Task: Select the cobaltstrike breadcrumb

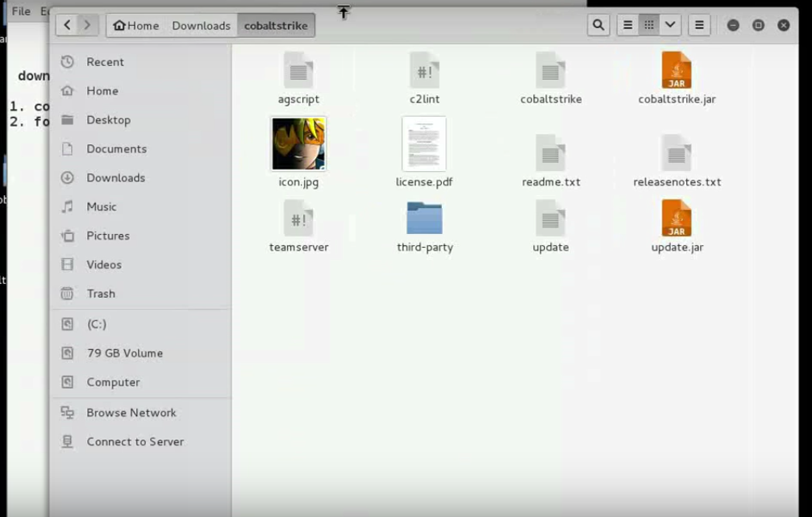Action: pyautogui.click(x=276, y=25)
